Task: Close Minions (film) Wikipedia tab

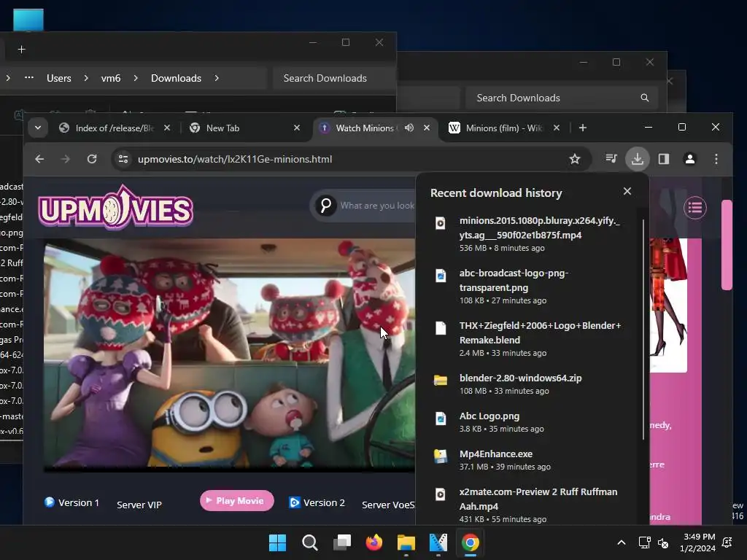Action: point(557,128)
